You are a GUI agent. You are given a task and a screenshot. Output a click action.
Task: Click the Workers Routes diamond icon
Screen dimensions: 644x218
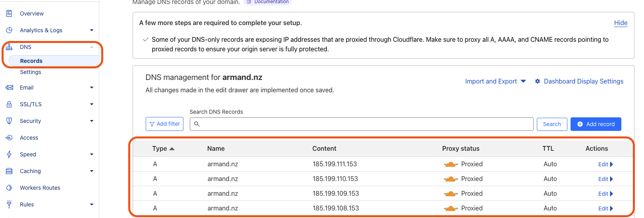[x=9, y=188]
